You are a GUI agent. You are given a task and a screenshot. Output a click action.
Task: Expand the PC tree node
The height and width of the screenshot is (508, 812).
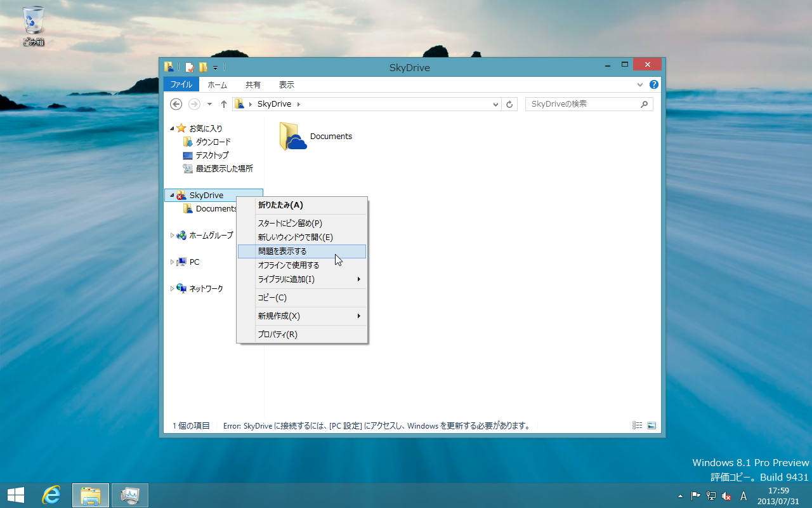tap(172, 262)
